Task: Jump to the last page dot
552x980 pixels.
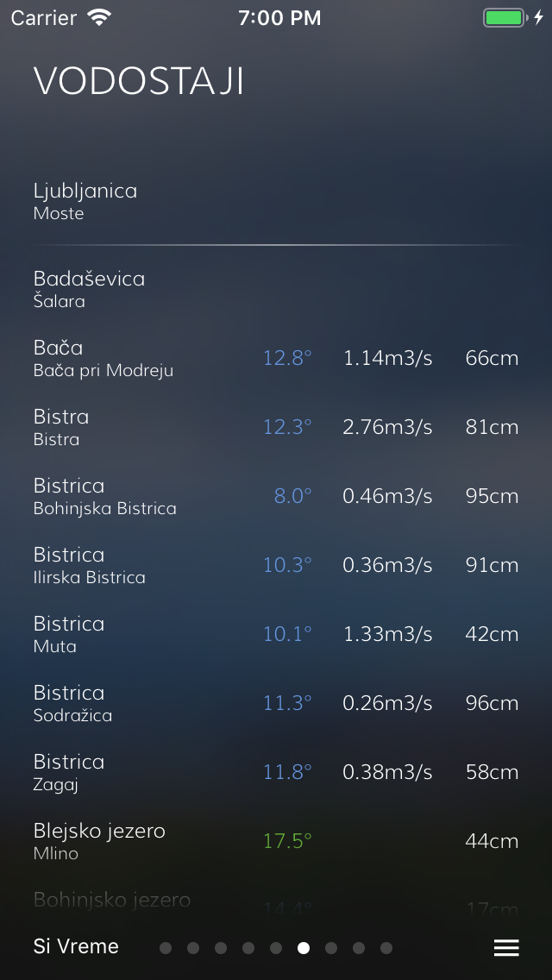Action: coord(386,948)
